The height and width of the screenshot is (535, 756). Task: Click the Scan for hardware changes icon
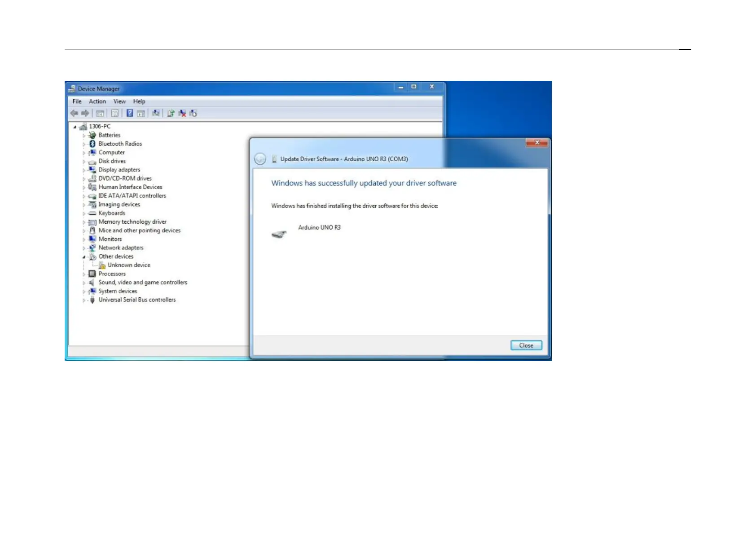(156, 113)
